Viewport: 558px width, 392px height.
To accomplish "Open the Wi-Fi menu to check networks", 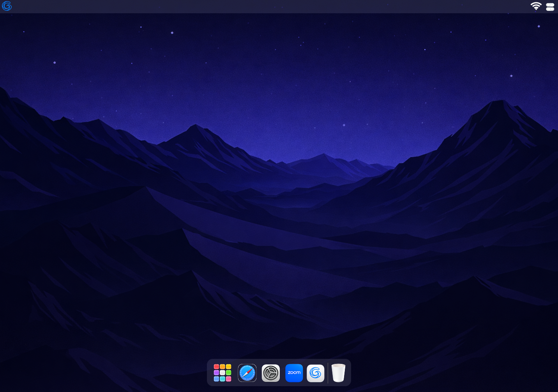I will (x=536, y=7).
